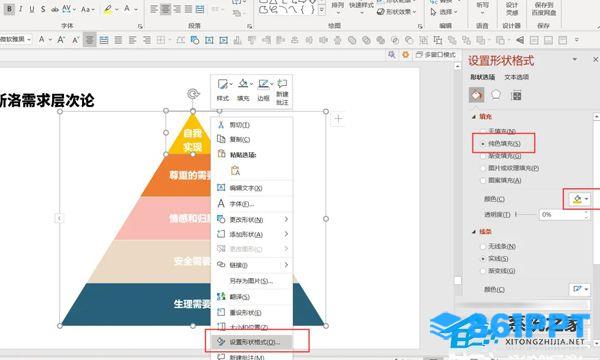Screen dimensions: 600x360
Task: Click the orange gear icon above slide
Action: pos(406,55)
